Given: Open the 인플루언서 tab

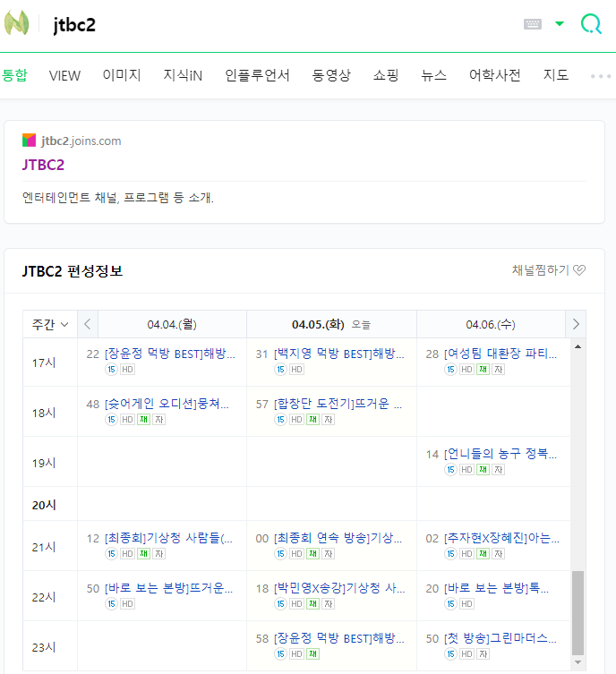Looking at the screenshot, I should (x=258, y=75).
